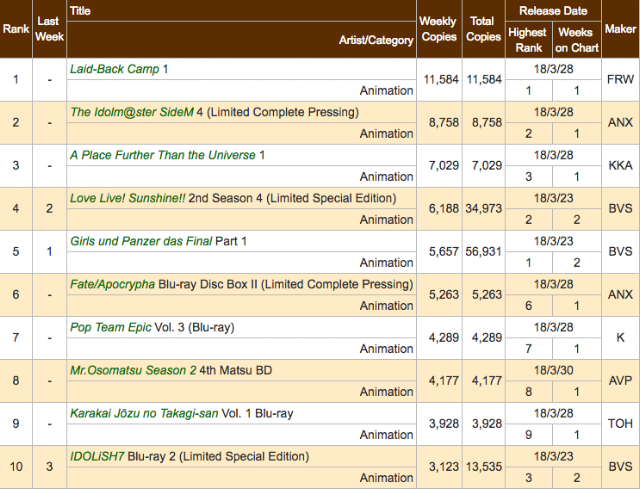Select weekly copies value 11,584

[x=441, y=79]
